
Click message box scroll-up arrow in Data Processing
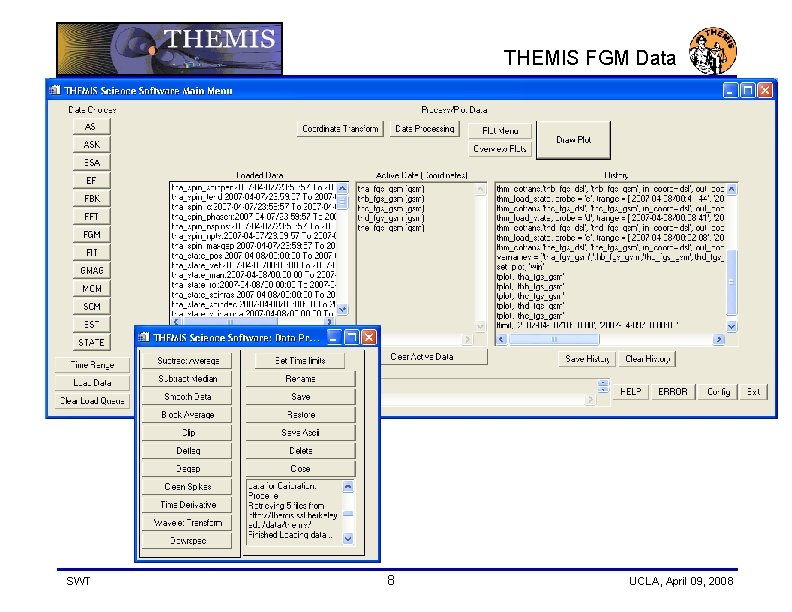348,487
